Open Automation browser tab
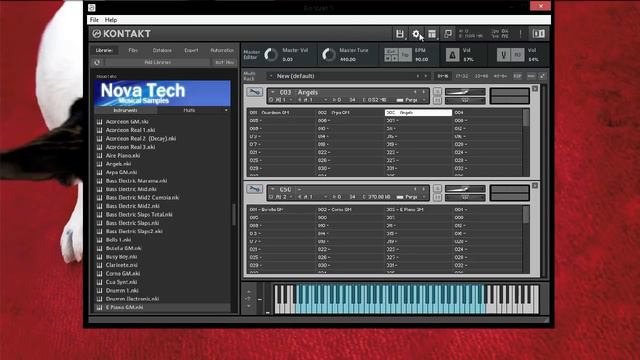Screen dimensions: 640x360 (x=222, y=50)
